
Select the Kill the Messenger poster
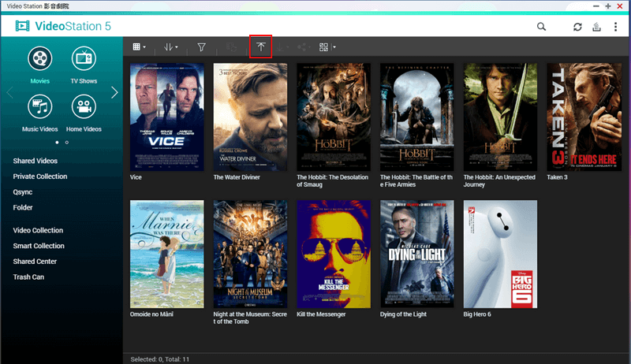coord(334,254)
